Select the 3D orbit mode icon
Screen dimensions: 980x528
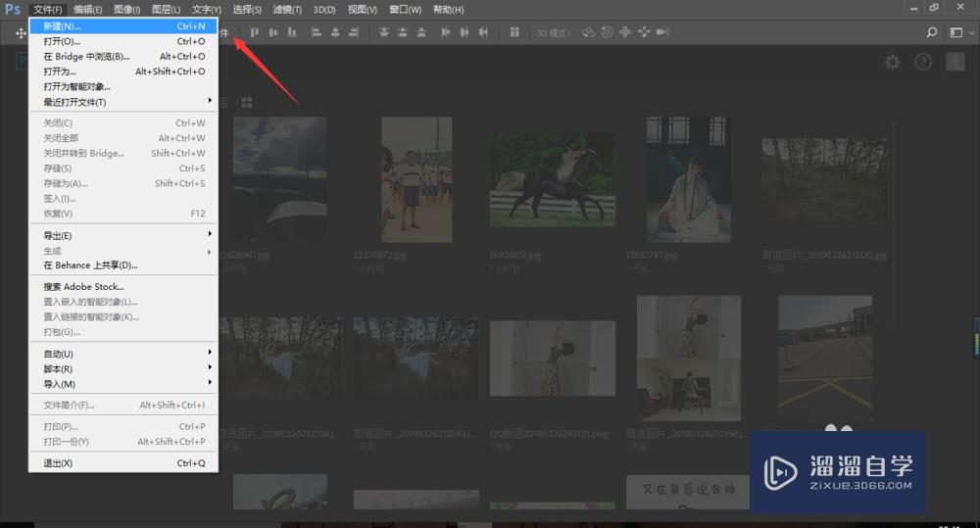pos(587,32)
